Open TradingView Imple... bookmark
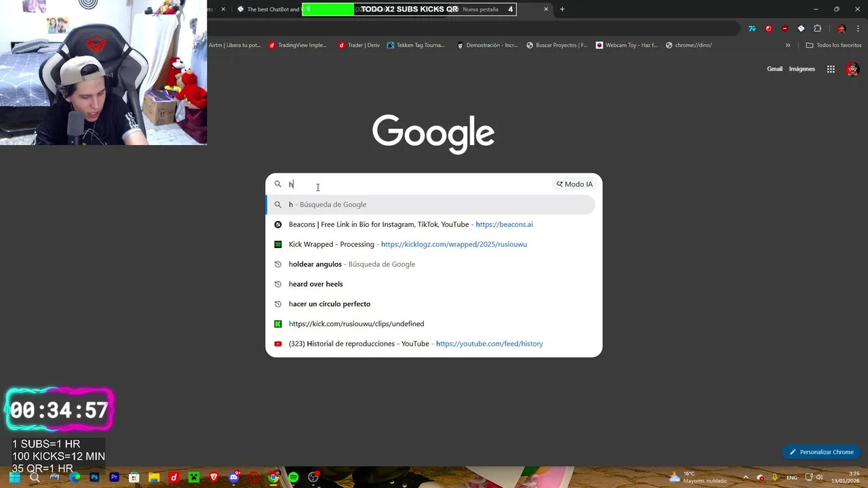868x488 pixels. [298, 45]
